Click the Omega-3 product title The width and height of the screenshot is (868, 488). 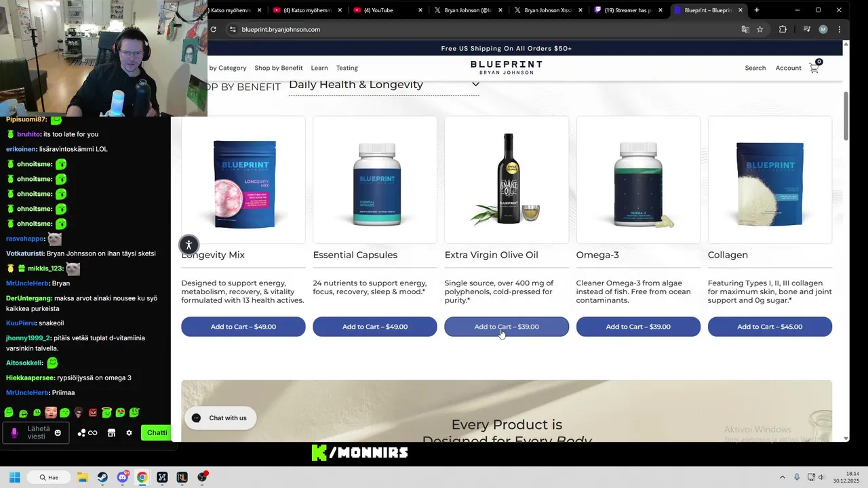597,255
